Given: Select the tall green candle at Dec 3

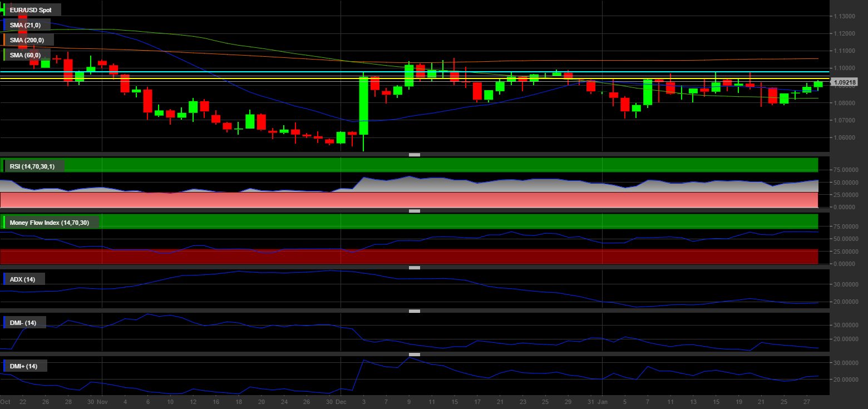Looking at the screenshot, I should 364,106.
